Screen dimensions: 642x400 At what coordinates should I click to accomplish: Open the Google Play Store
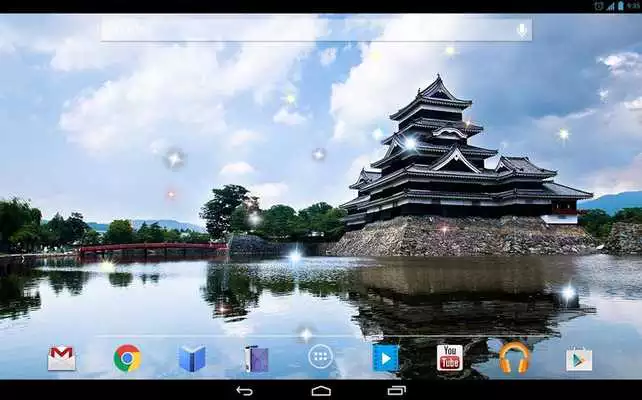[x=579, y=359]
